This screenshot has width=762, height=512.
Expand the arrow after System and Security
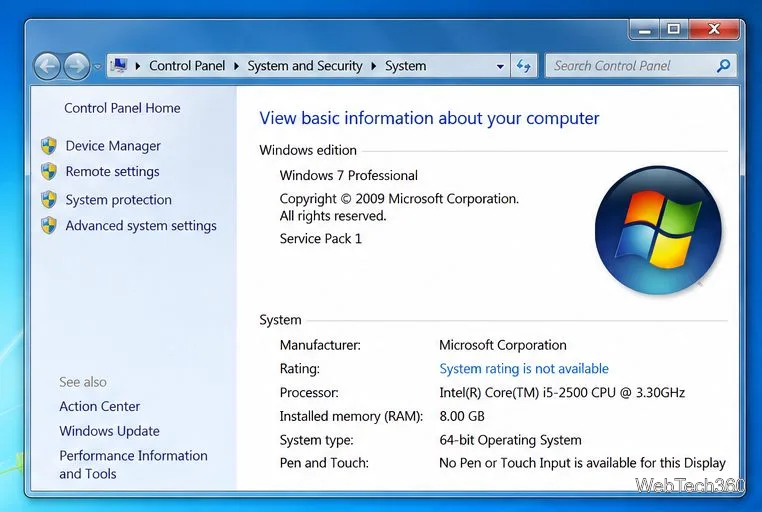(373, 66)
